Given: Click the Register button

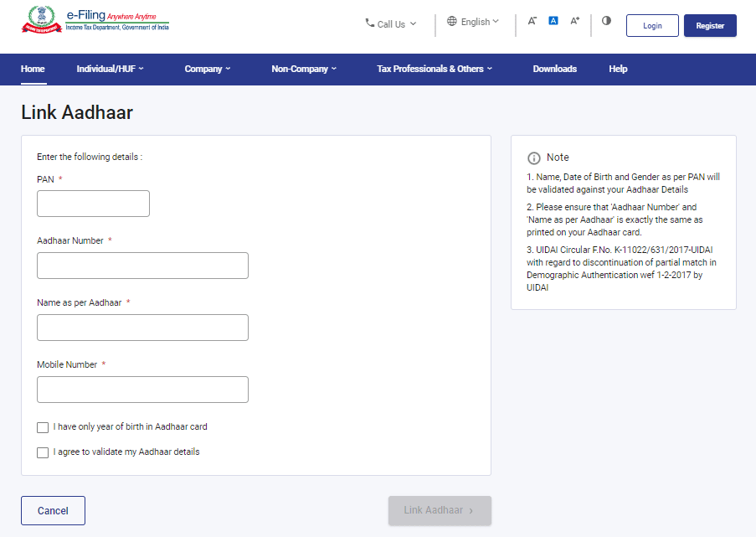Looking at the screenshot, I should (x=710, y=26).
